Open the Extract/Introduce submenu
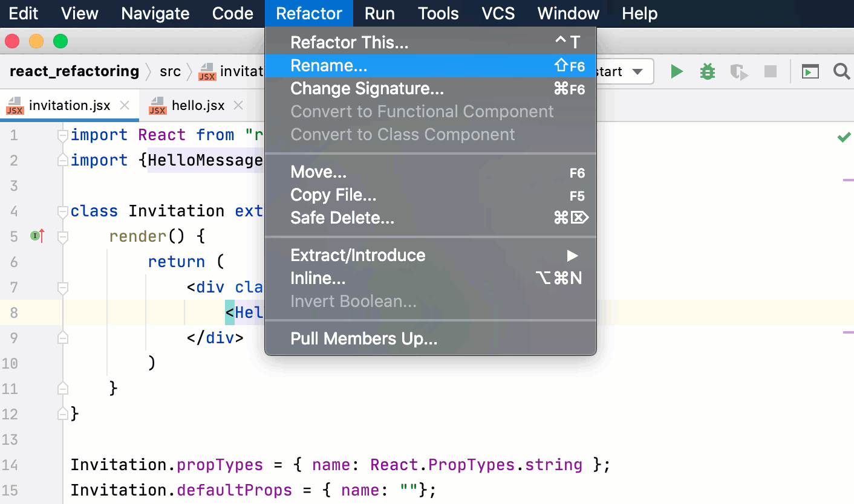The width and height of the screenshot is (854, 504). (x=357, y=255)
